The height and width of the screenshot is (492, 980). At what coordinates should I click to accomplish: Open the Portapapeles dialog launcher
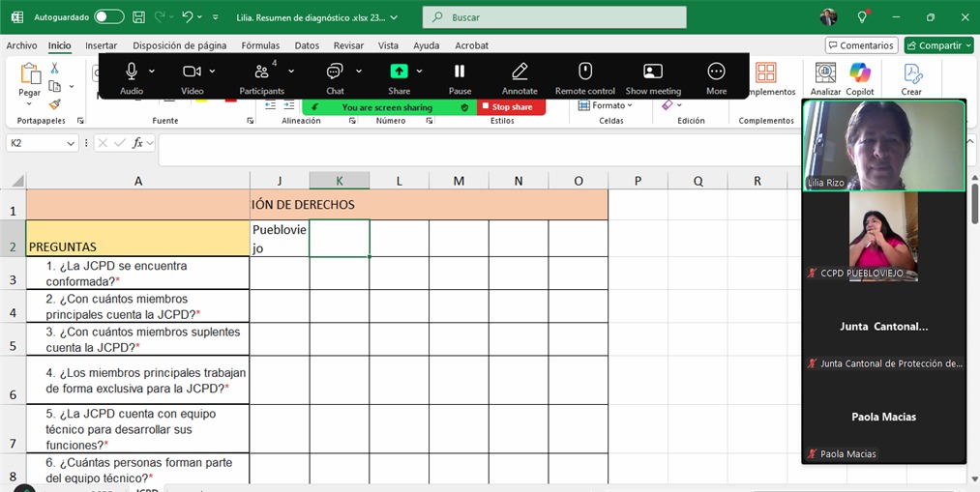(x=80, y=121)
